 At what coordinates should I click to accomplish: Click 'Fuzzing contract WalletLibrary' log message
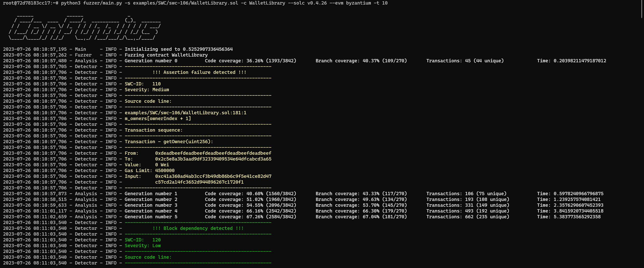[x=166, y=55]
